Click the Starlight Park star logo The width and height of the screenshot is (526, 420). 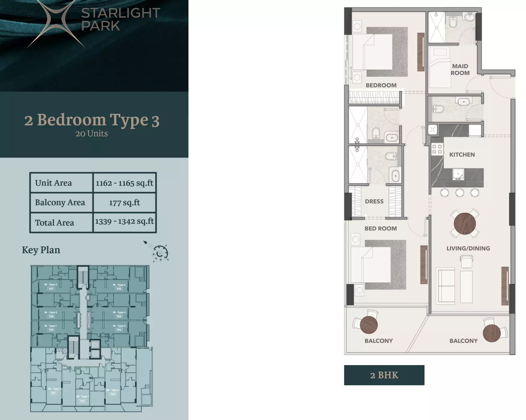tap(55, 22)
